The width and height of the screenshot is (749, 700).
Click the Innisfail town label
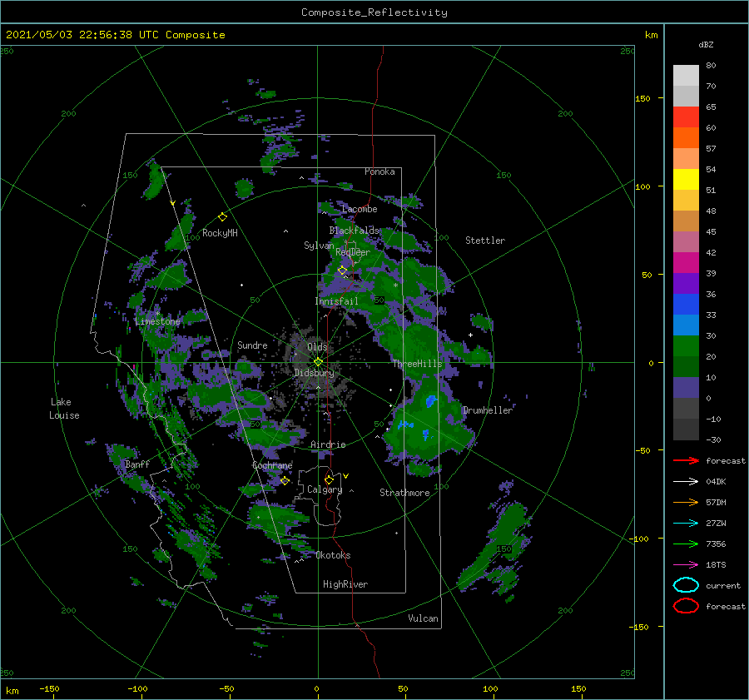coord(336,301)
